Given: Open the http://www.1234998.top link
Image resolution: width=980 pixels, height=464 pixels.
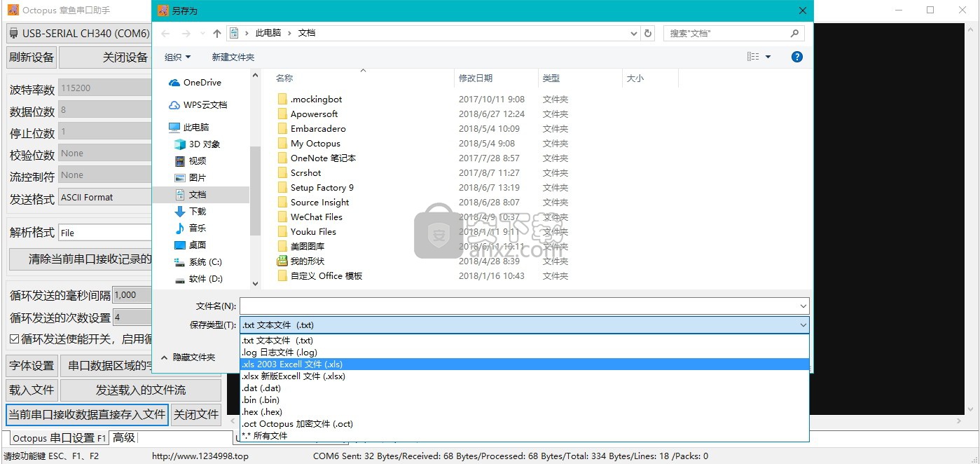Looking at the screenshot, I should pos(200,456).
